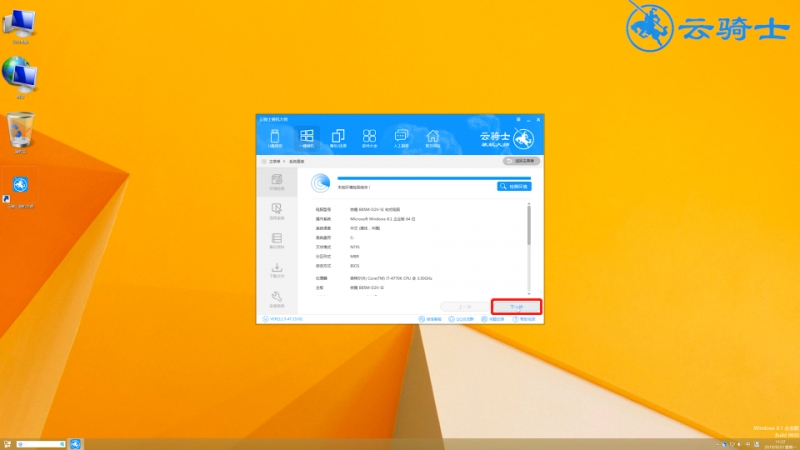
Task: Click the 'B85M-D2V-SI' computer model value
Action: tap(375, 209)
